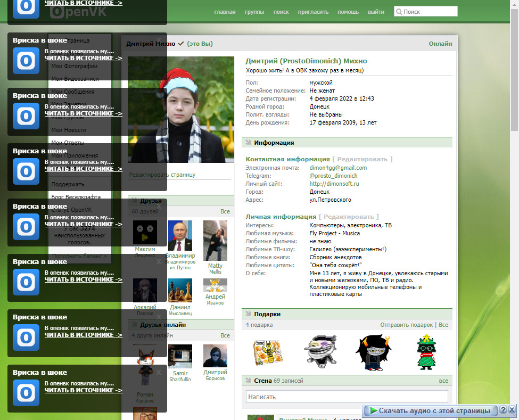Open the green Christmas tree character gift
The image size is (519, 420).
(426, 352)
